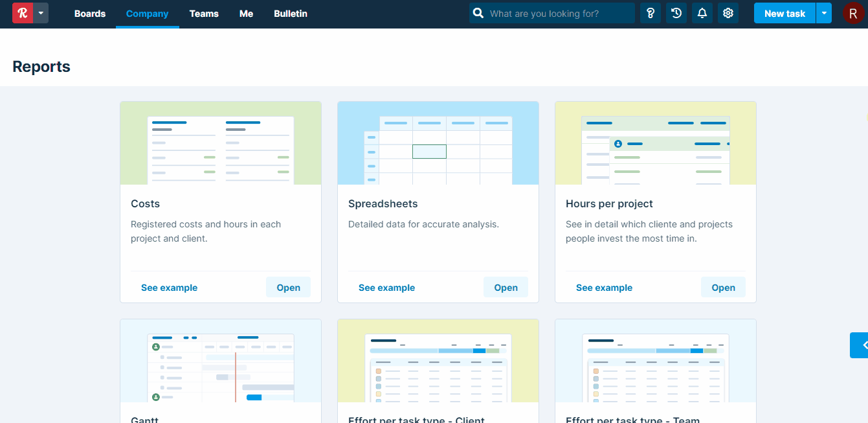This screenshot has width=868, height=423.
Task: Click the Runrun.it logo icon
Action: 23,13
